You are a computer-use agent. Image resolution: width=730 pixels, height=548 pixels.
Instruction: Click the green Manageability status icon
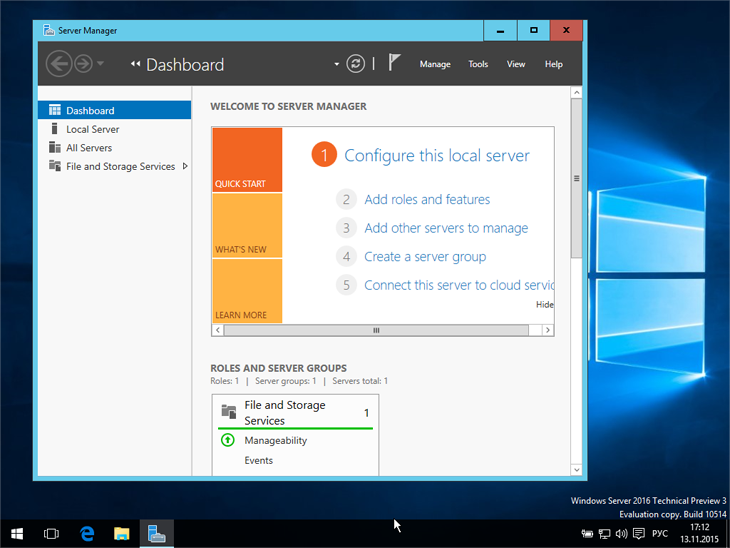click(x=227, y=440)
